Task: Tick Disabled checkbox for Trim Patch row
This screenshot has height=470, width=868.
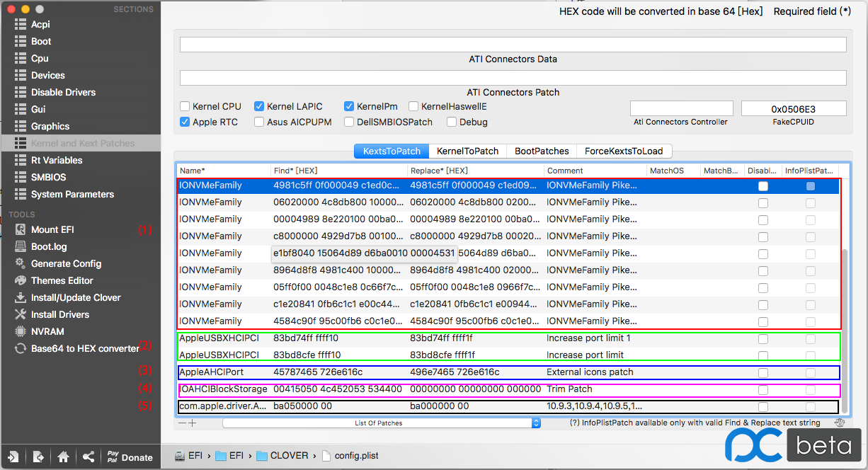Action: pyautogui.click(x=763, y=389)
